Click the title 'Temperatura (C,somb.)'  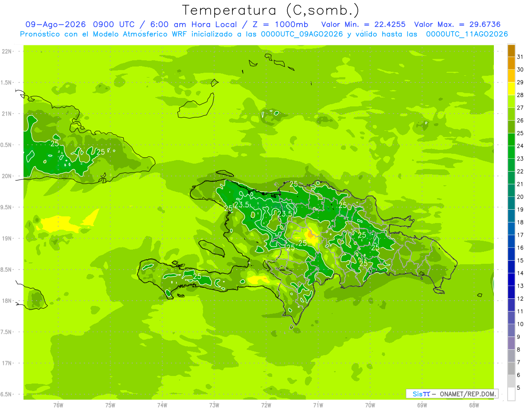[271, 11]
